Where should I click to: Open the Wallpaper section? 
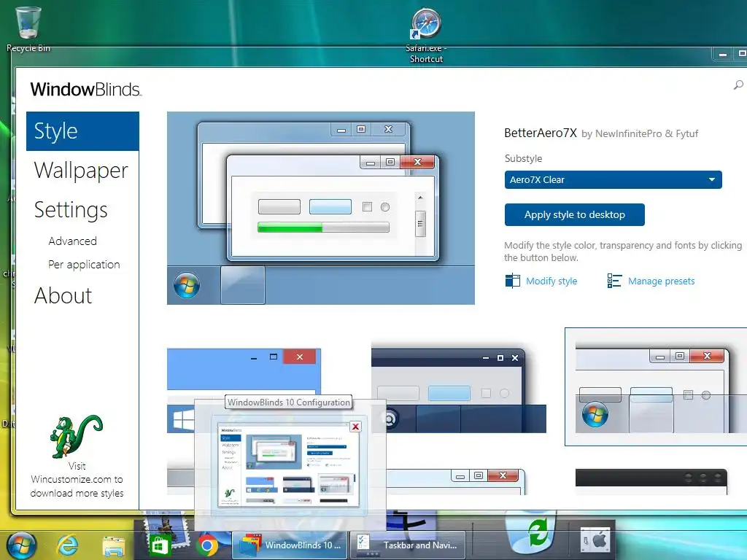(81, 171)
